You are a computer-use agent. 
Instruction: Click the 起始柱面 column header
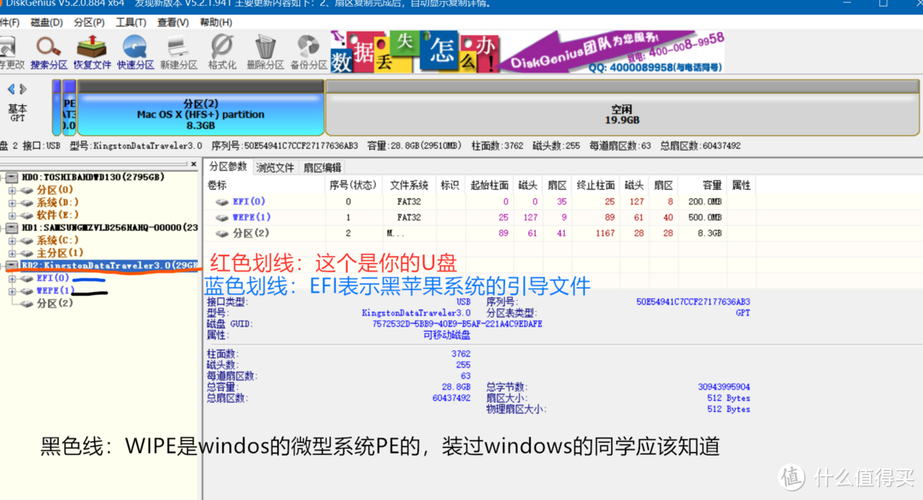(x=489, y=186)
